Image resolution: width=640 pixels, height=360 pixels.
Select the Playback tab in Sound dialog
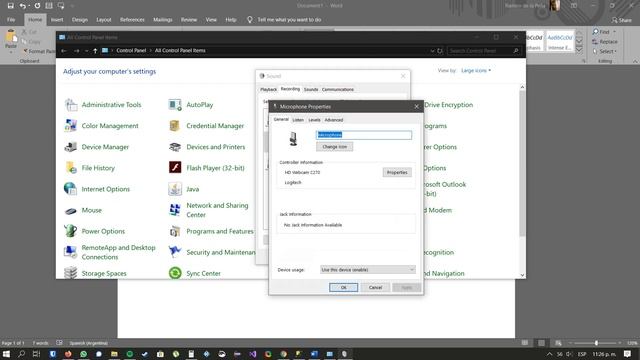[269, 89]
